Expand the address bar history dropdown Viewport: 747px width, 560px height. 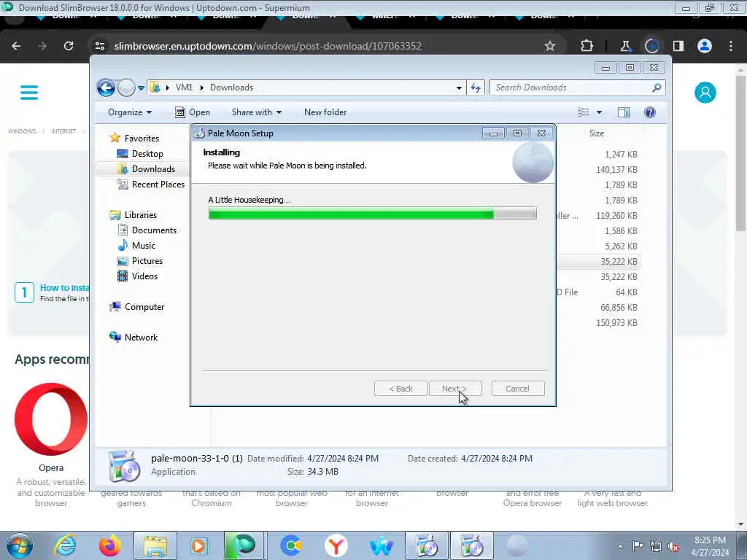click(x=459, y=87)
